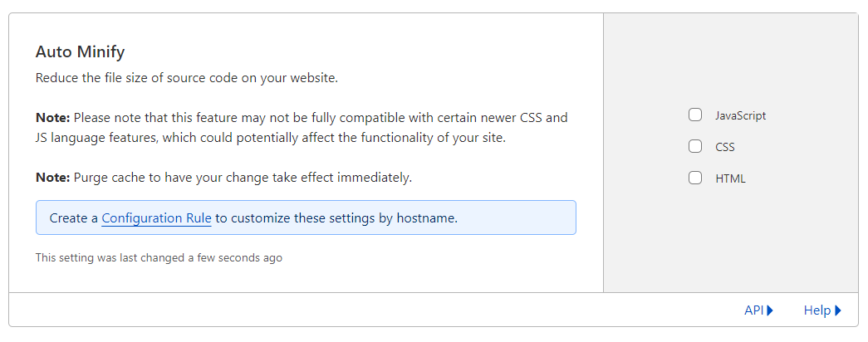
Task: Select the CSS label text
Action: [725, 147]
